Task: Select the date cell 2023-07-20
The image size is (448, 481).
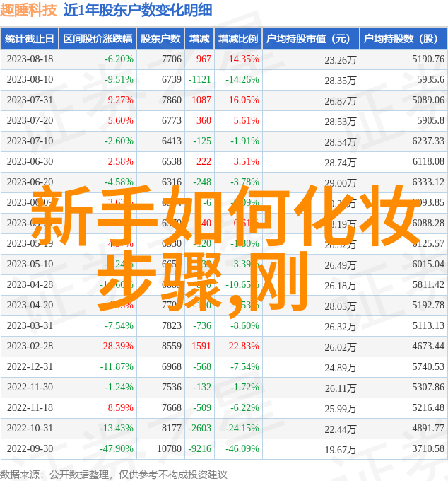Action: 30,120
